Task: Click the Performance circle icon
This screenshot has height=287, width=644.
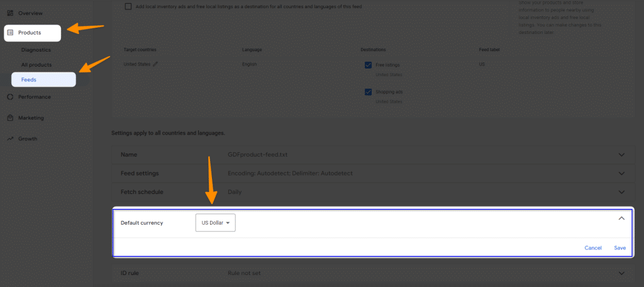Action: (11, 97)
